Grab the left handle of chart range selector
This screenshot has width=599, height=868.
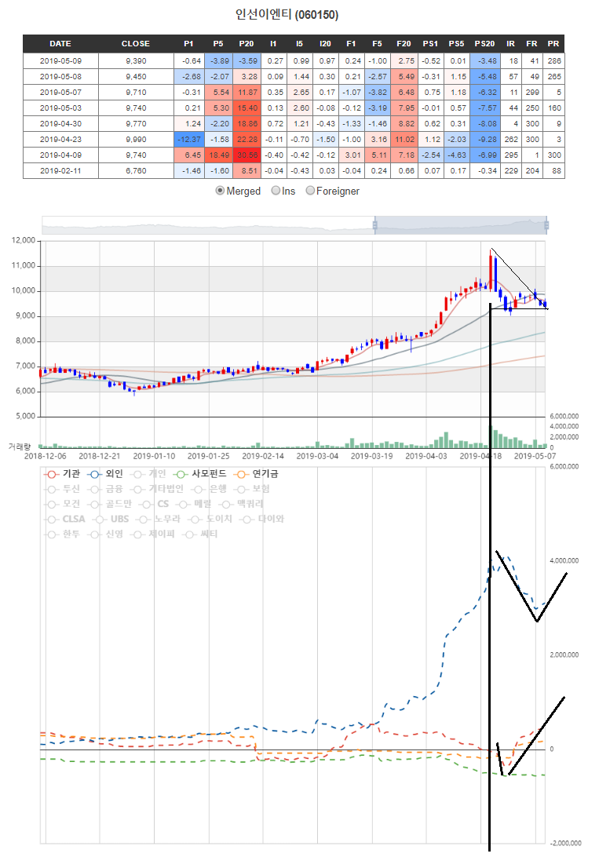[x=374, y=225]
